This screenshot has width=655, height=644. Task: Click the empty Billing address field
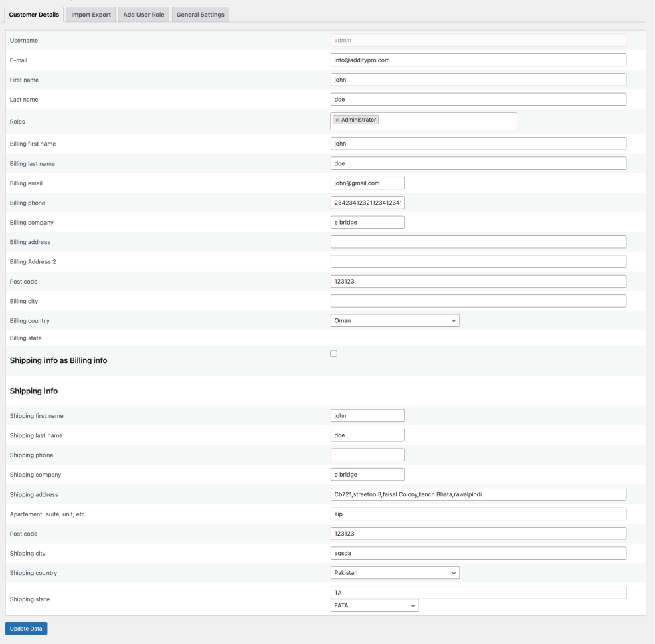coord(478,242)
